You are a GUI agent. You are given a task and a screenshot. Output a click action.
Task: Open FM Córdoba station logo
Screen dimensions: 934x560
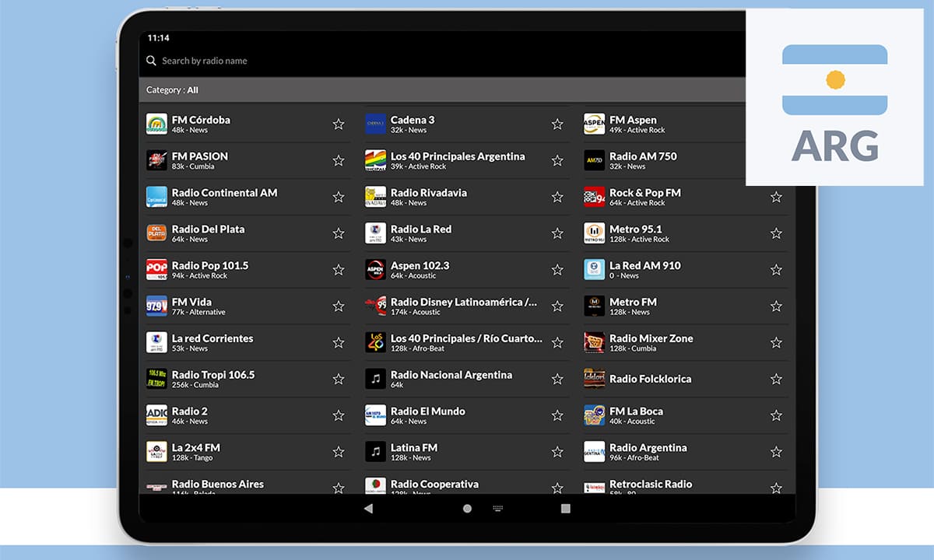pos(156,124)
